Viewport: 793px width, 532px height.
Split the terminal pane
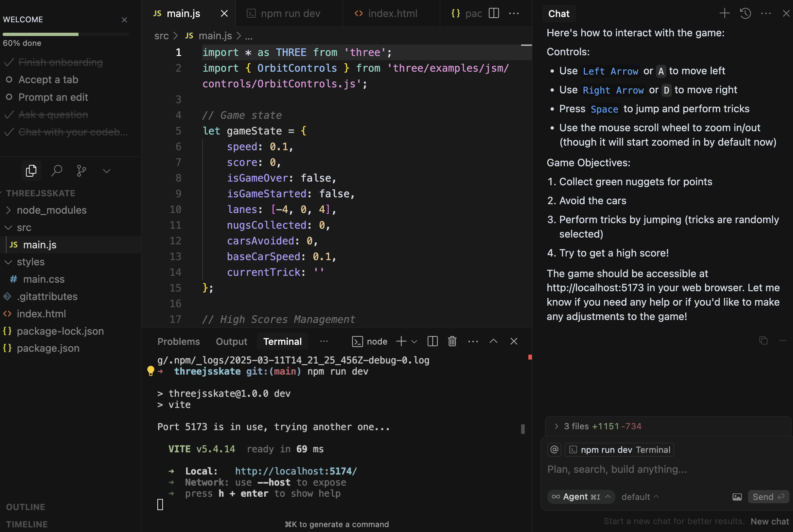click(432, 341)
